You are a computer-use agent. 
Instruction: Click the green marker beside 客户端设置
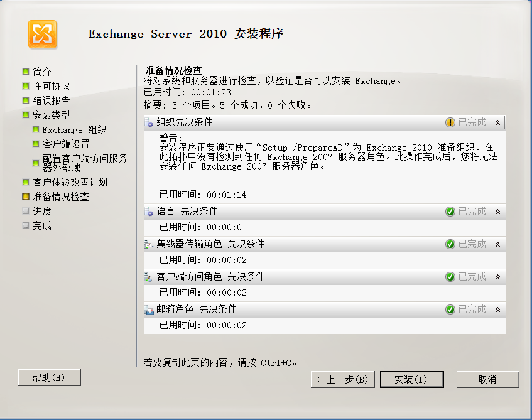click(36, 144)
